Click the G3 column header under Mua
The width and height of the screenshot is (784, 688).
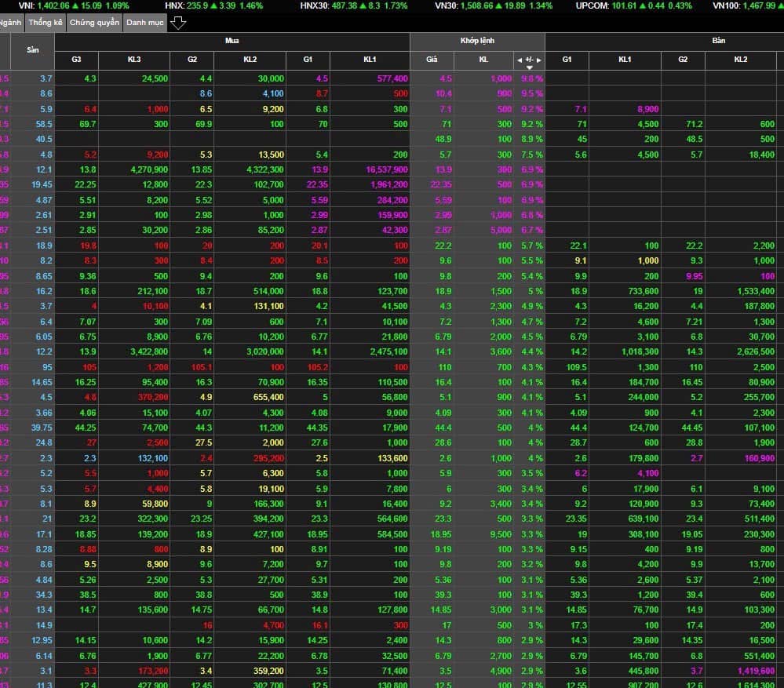(x=76, y=60)
